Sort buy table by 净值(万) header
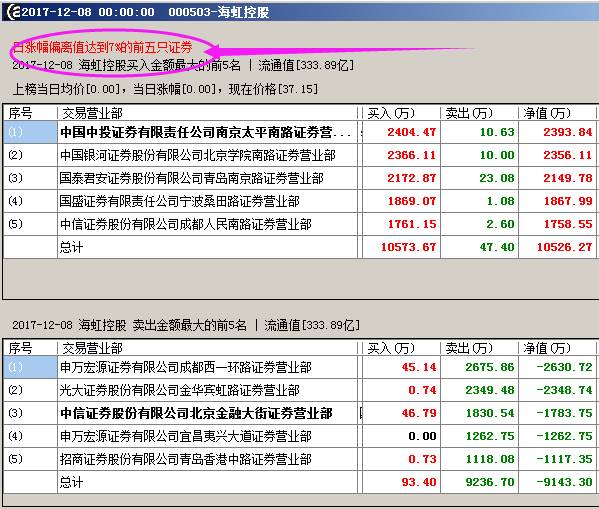The height and width of the screenshot is (509, 599). 547,113
